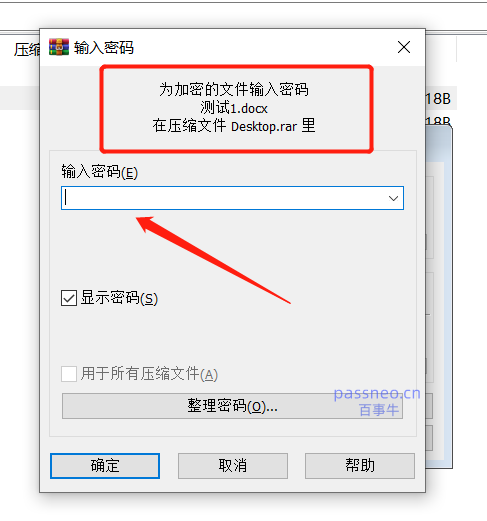The width and height of the screenshot is (487, 521).
Task: Click the WinRAR icon in title bar
Action: [59, 47]
